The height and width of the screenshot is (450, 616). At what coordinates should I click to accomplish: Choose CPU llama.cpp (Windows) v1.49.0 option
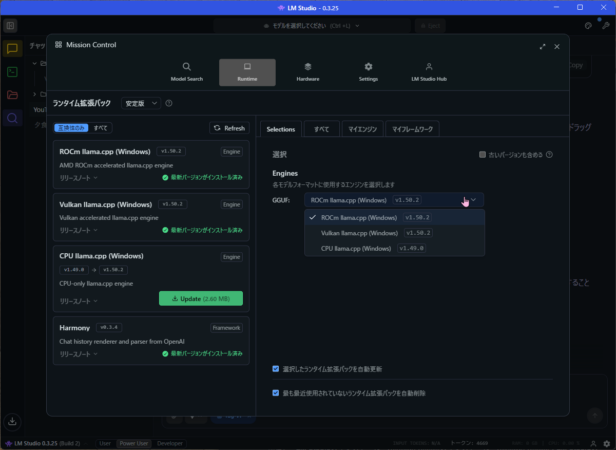[x=394, y=248]
